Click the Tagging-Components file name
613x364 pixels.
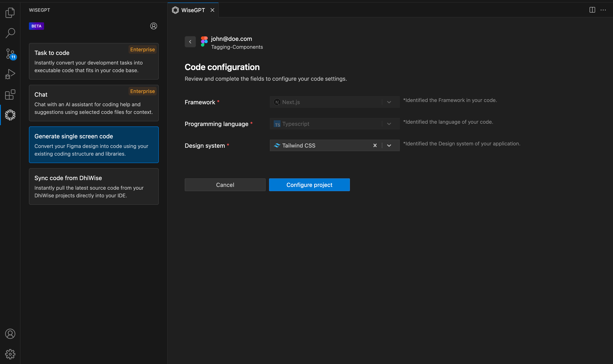pyautogui.click(x=237, y=47)
